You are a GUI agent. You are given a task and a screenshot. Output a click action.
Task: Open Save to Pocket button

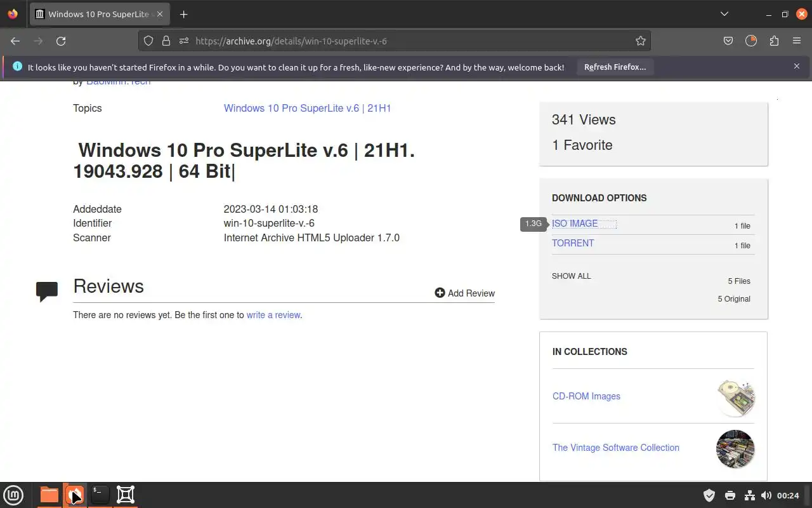coord(728,41)
